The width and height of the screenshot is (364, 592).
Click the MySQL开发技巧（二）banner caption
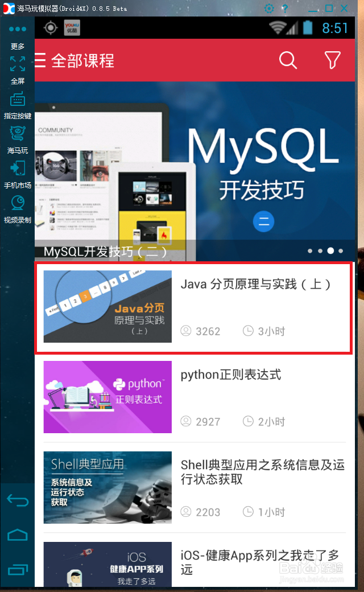click(x=105, y=252)
